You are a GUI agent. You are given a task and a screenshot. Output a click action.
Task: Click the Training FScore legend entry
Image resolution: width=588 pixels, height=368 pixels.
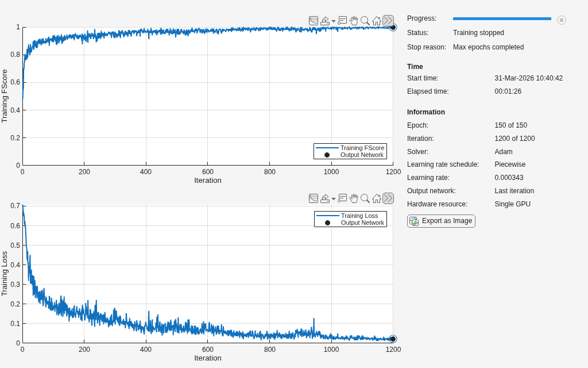[x=350, y=148]
